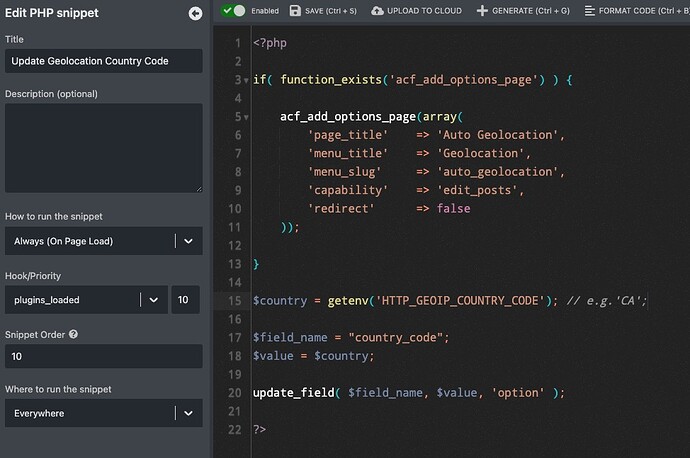The height and width of the screenshot is (458, 690).
Task: Collapse code fold arrow on line 3
Action: pyautogui.click(x=246, y=81)
